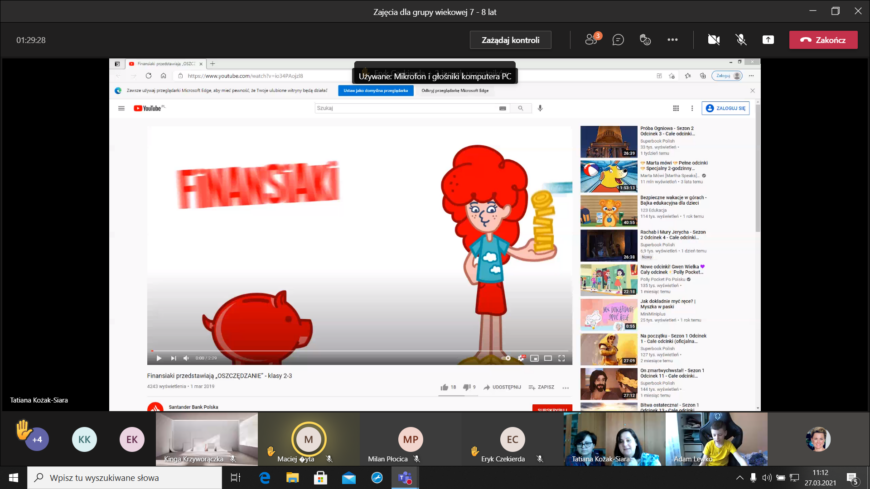This screenshot has width=870, height=489.
Task: Show the participants panel in Teams
Action: (x=591, y=39)
